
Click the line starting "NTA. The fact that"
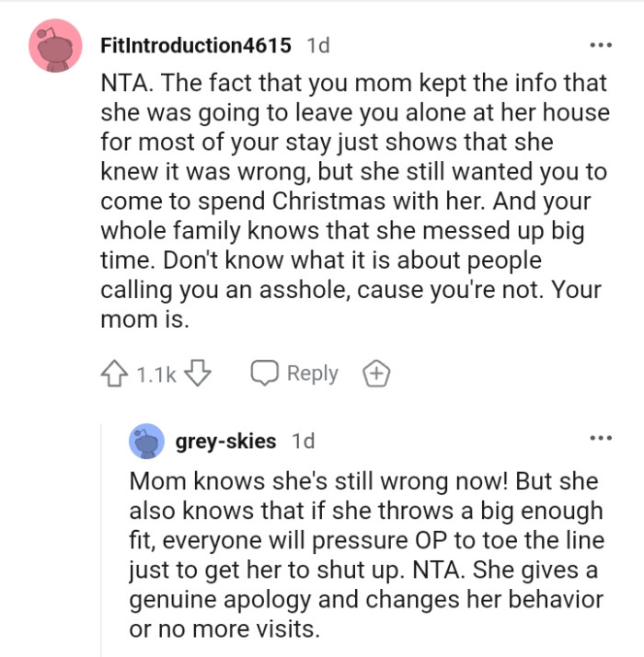[353, 83]
